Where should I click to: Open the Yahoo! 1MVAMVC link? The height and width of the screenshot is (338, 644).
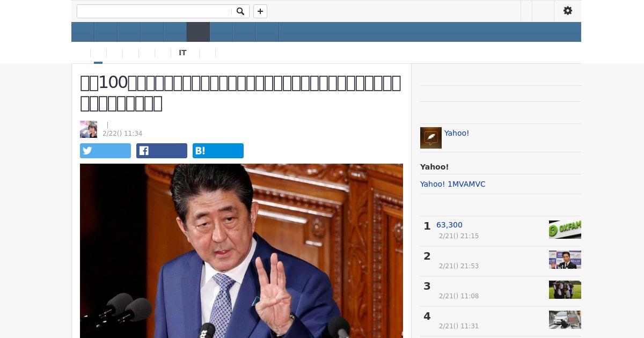tap(453, 184)
